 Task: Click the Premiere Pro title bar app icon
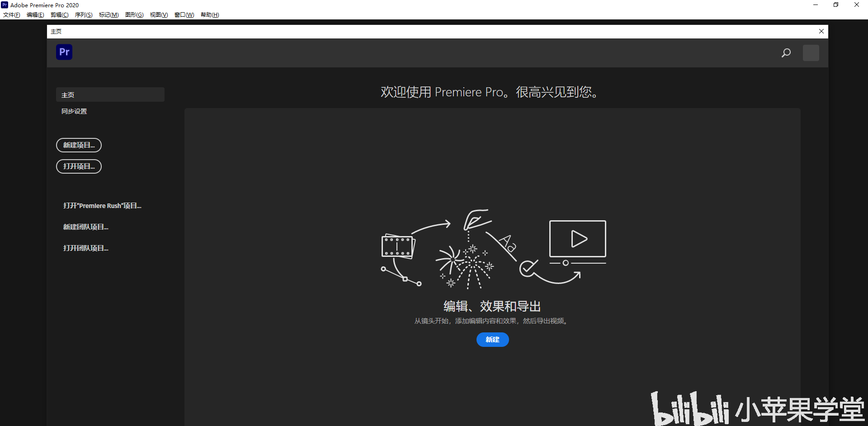click(5, 5)
